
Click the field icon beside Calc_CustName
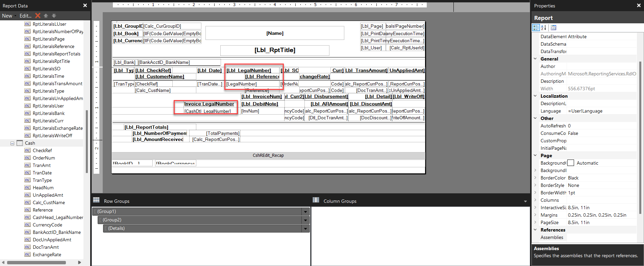point(28,202)
